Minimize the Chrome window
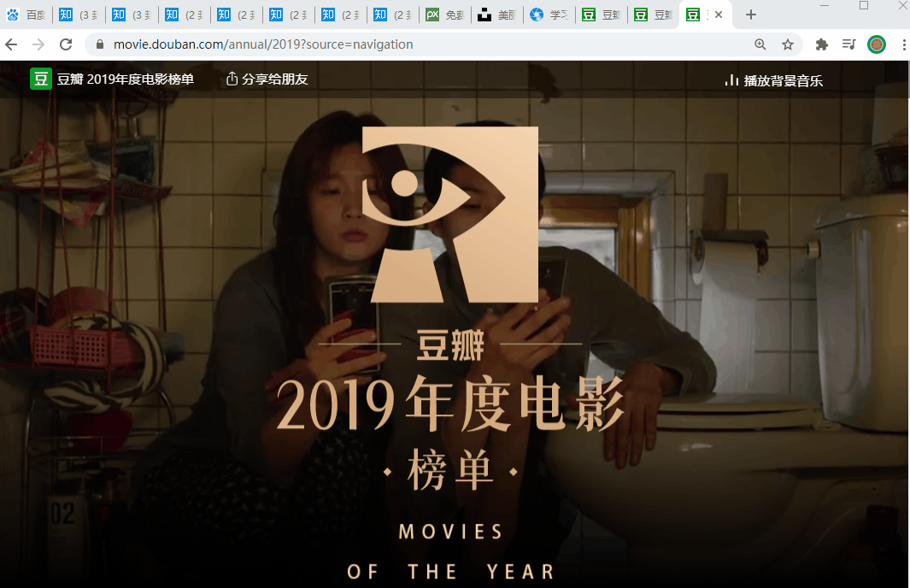The width and height of the screenshot is (910, 588). point(825,6)
